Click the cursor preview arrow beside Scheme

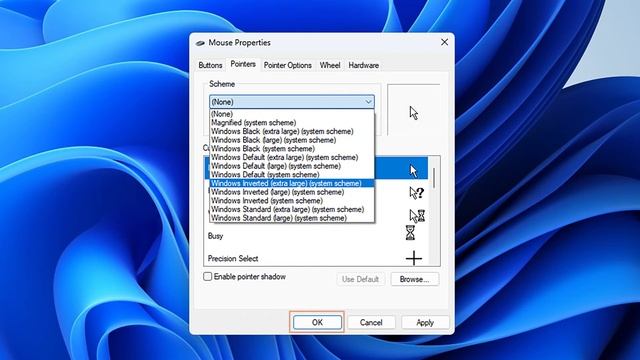[414, 113]
